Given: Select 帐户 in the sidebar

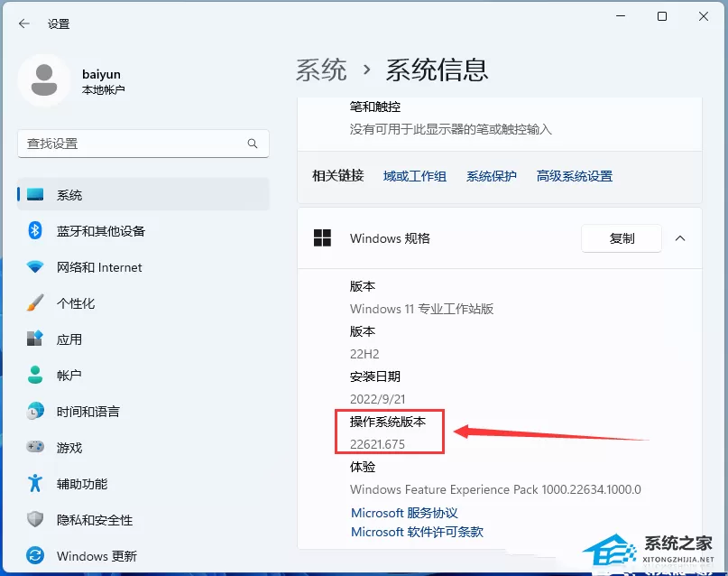Looking at the screenshot, I should click(143, 376).
